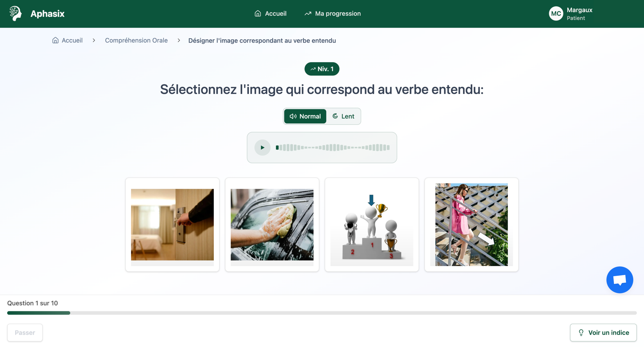Play the audio verb recording

coord(262,147)
